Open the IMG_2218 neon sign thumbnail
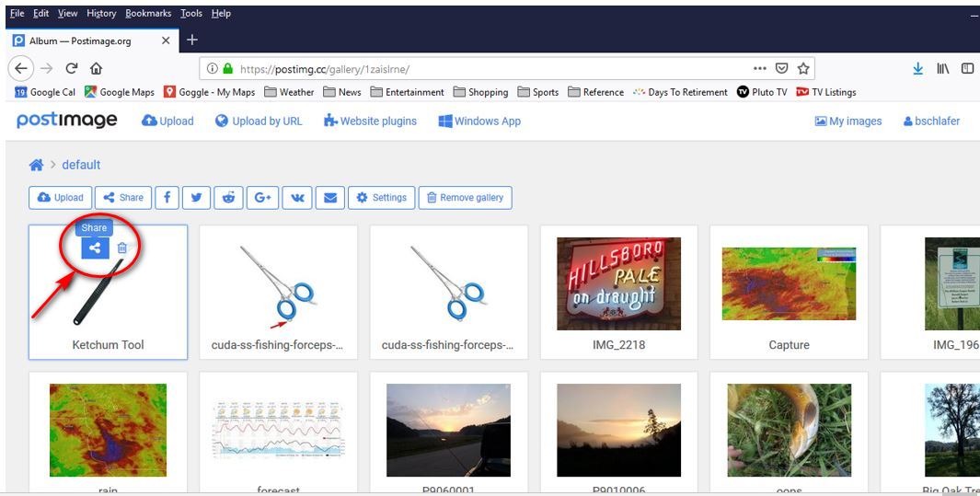Viewport: 980px width, 496px height. (618, 283)
